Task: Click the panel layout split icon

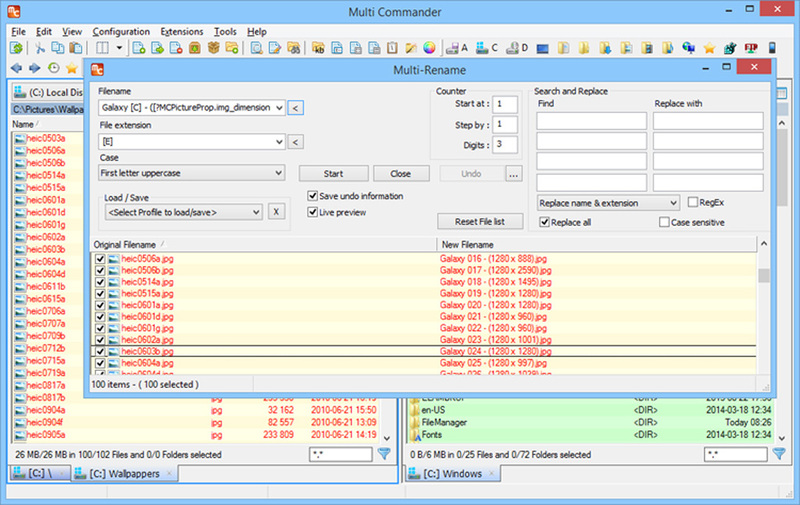Action: coord(103,48)
